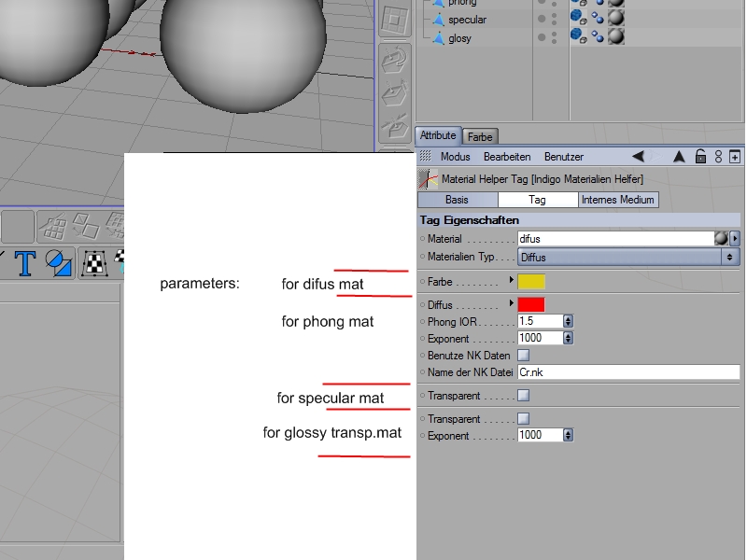The image size is (747, 560).
Task: Click the new panel plus icon
Action: 735,157
